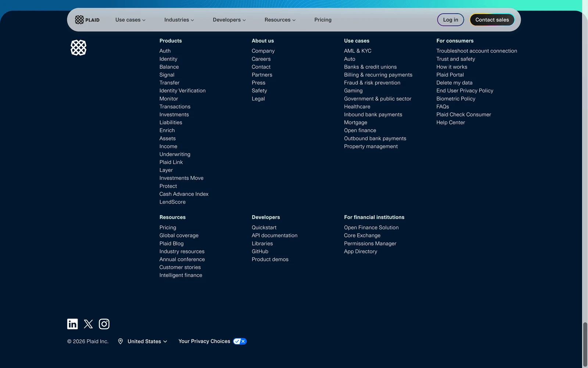Viewport: 588px width, 368px height.
Task: Open End User Privacy Policy link
Action: 465,91
